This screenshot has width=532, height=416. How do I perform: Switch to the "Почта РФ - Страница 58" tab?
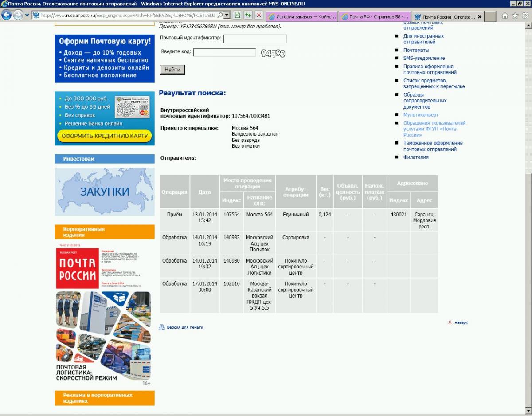[x=375, y=17]
